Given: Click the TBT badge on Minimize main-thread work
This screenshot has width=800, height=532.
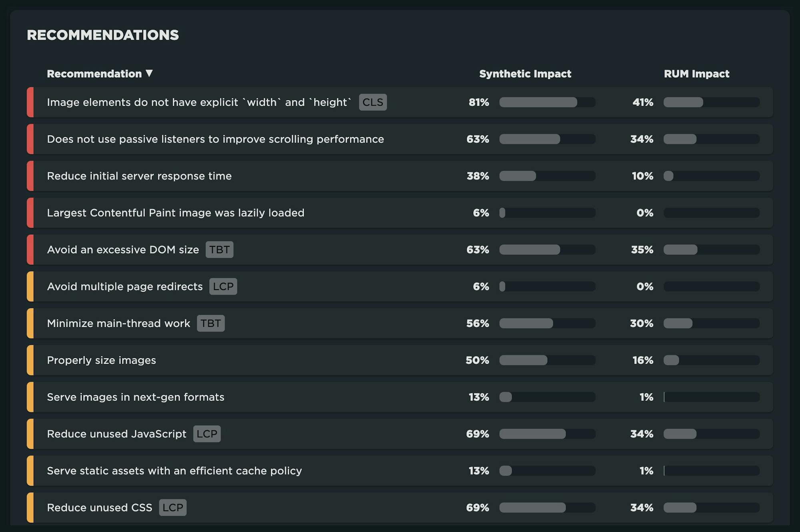Looking at the screenshot, I should point(211,323).
